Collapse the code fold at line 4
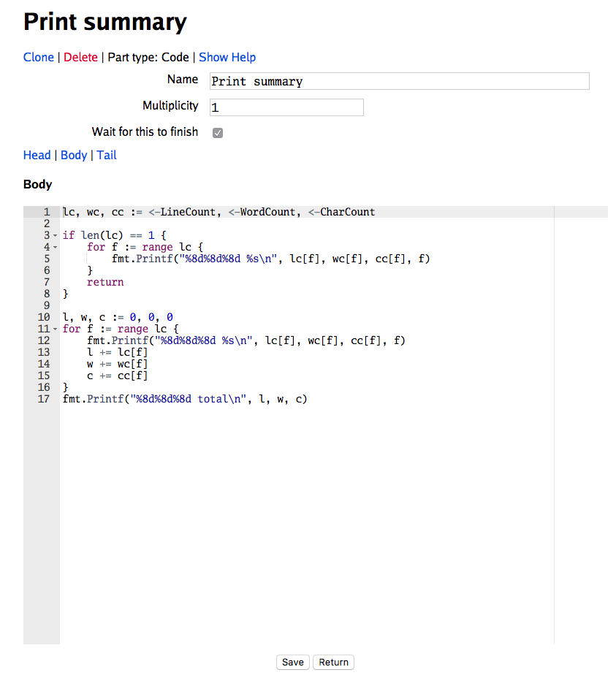 [56, 247]
